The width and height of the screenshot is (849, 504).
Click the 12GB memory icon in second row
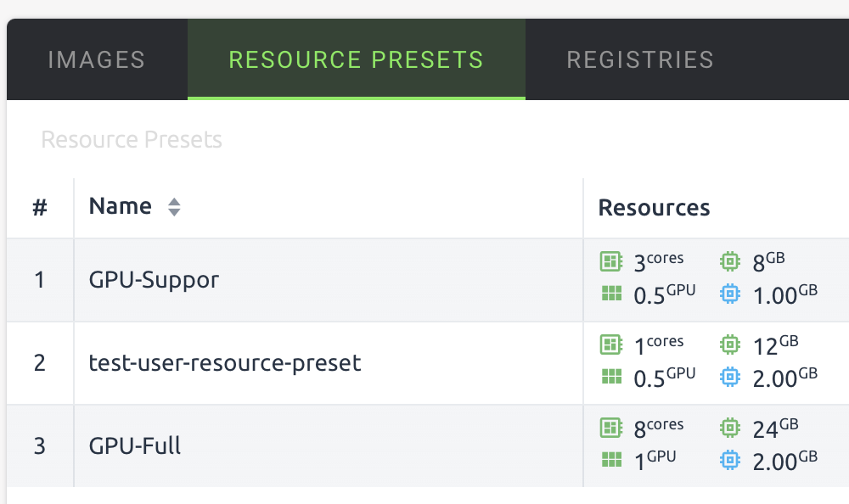729,344
